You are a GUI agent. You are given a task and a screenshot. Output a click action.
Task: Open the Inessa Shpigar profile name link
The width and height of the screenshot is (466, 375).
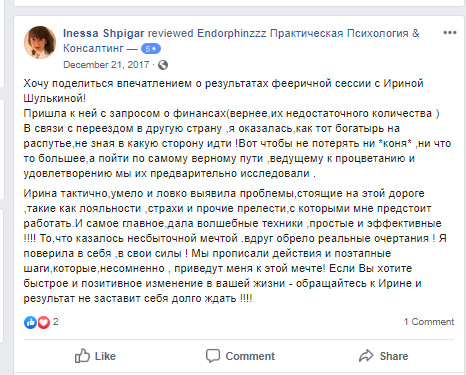[104, 33]
